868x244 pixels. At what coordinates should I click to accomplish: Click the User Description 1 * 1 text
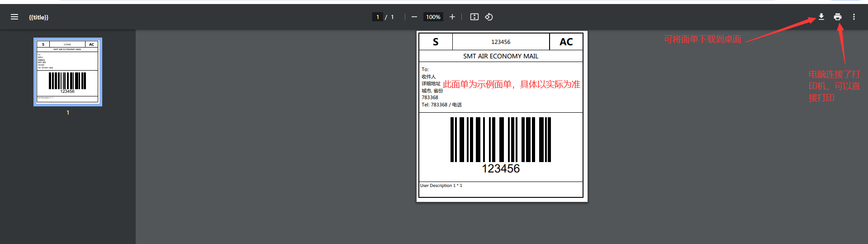(x=441, y=186)
